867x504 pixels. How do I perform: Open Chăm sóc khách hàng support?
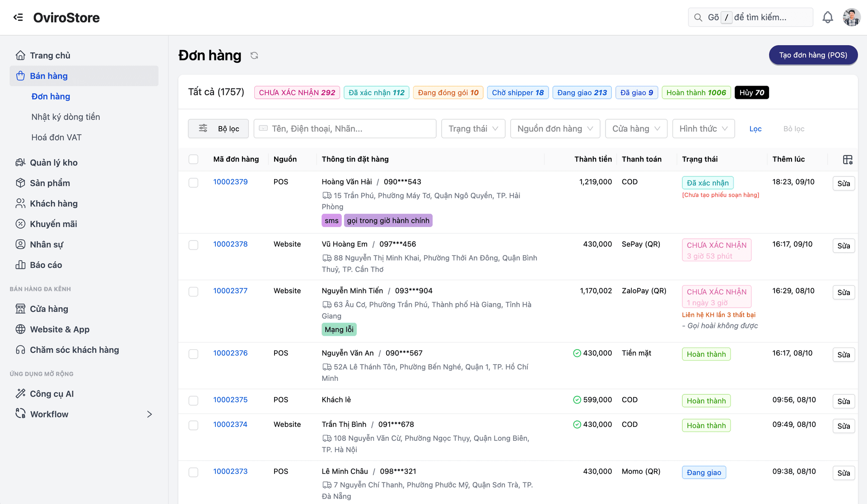click(x=74, y=350)
